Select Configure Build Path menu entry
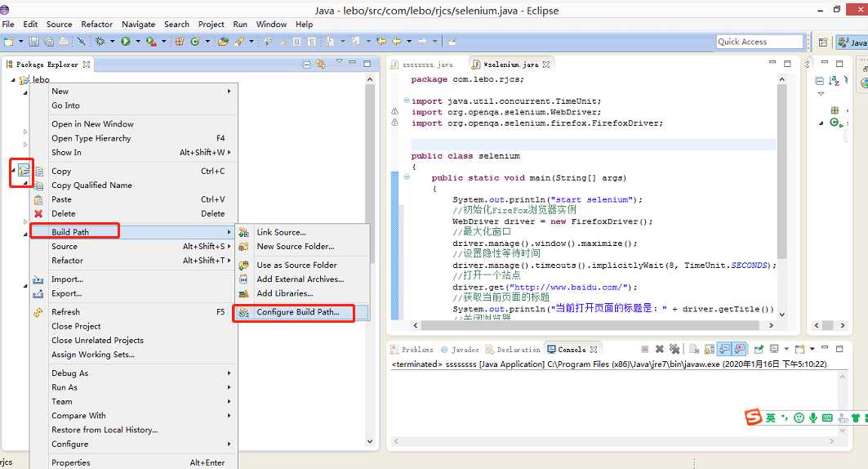 (297, 312)
